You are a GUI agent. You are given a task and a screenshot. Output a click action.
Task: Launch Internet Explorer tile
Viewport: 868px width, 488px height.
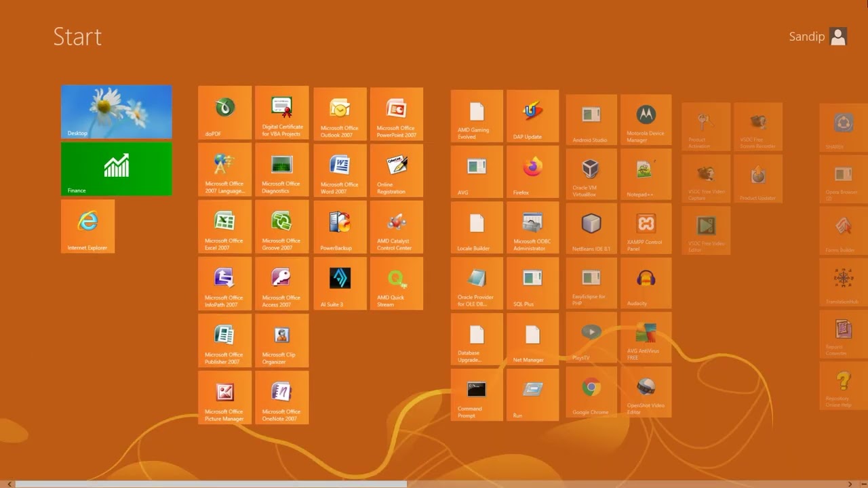(88, 226)
